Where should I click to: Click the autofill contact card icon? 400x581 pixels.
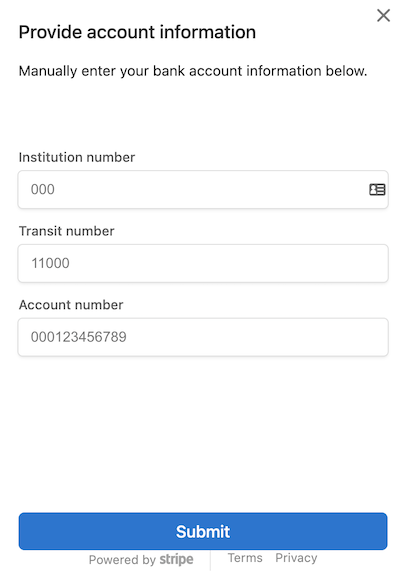pos(377,189)
